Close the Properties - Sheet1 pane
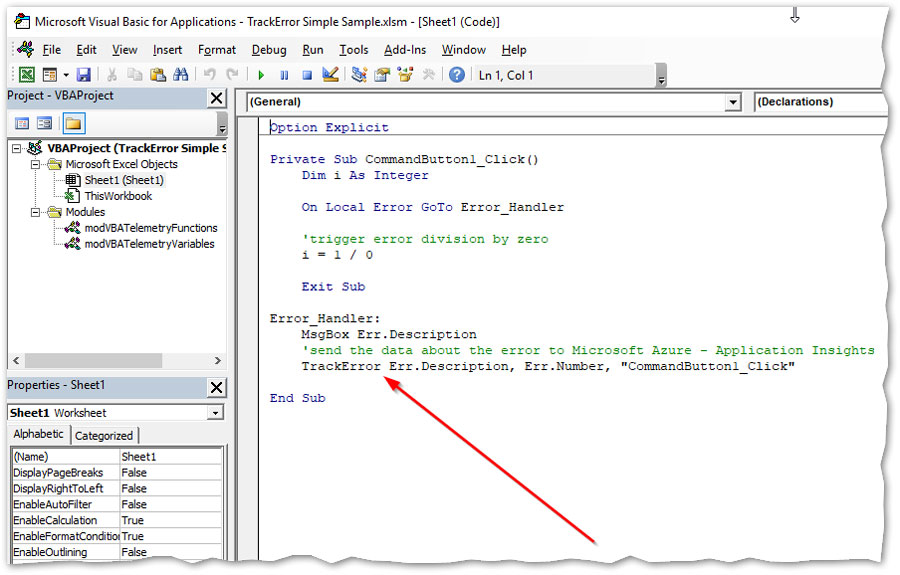Screen dimensions: 900x575 [x=216, y=387]
